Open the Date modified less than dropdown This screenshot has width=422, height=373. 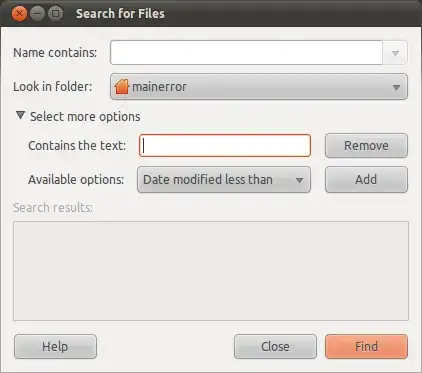click(224, 180)
